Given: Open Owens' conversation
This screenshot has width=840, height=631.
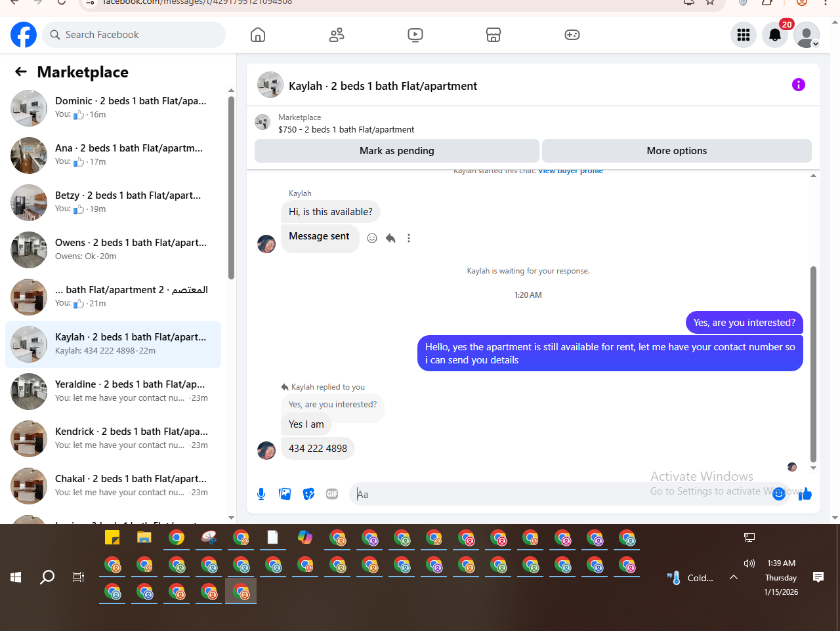Looking at the screenshot, I should pyautogui.click(x=113, y=250).
